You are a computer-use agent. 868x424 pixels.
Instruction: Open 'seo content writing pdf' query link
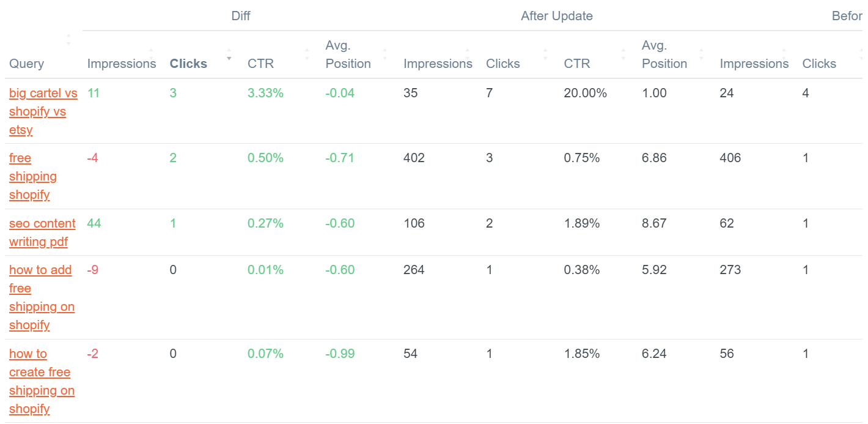(43, 232)
